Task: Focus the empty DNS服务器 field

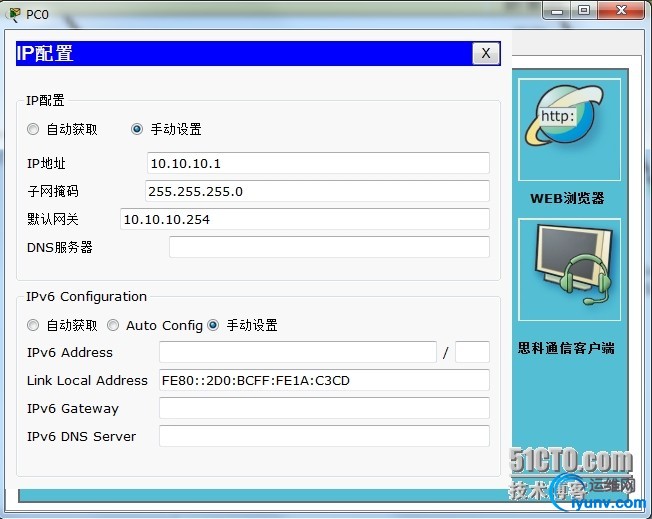Action: (329, 247)
